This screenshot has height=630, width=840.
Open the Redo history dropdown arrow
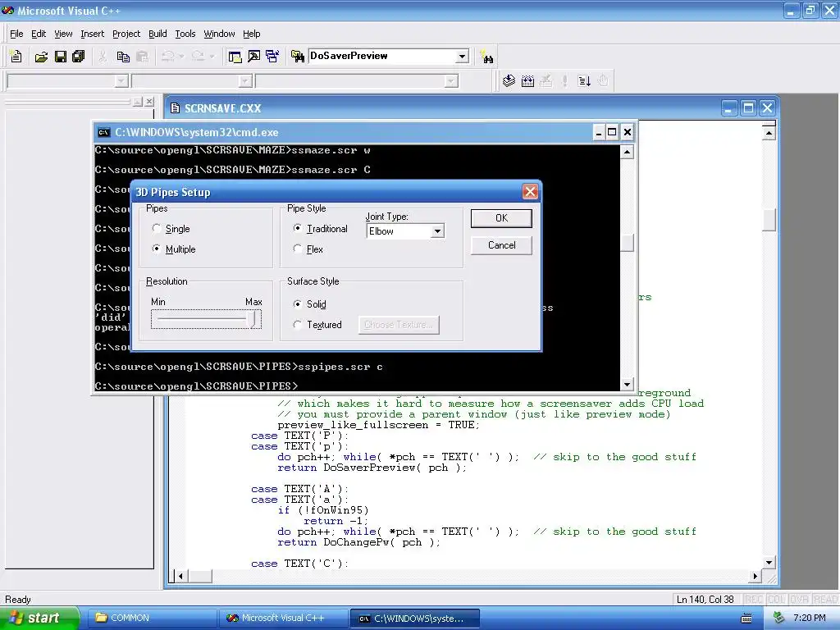pyautogui.click(x=212, y=57)
